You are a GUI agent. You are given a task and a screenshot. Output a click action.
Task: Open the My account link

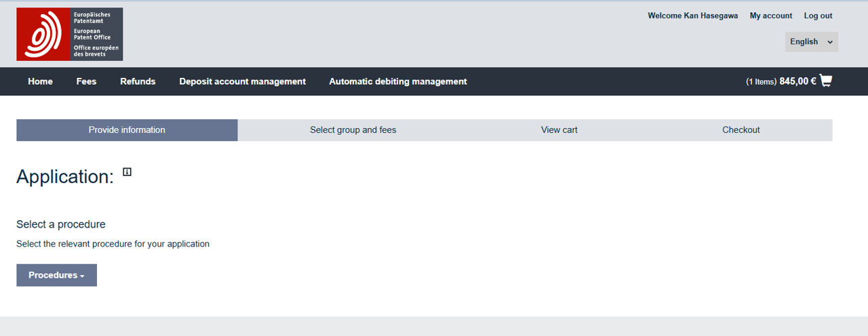pyautogui.click(x=770, y=16)
